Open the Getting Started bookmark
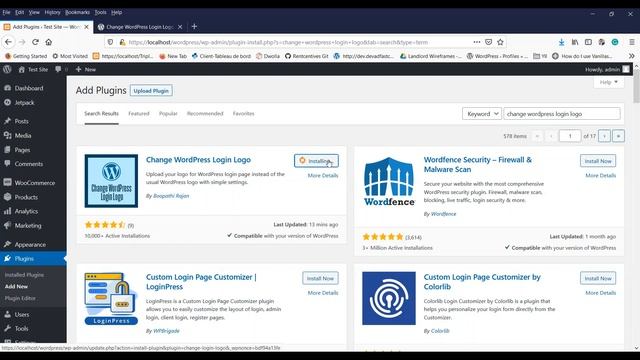Image resolution: width=640 pixels, height=360 pixels. tap(26, 56)
